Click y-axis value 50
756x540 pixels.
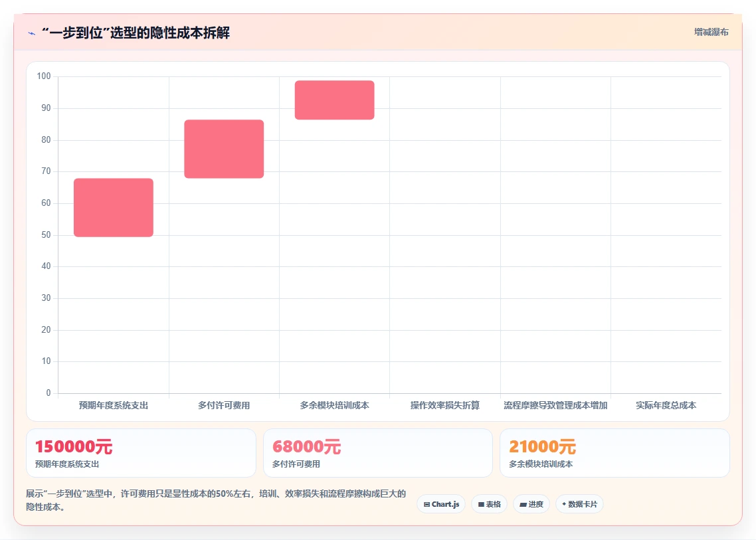[46, 235]
